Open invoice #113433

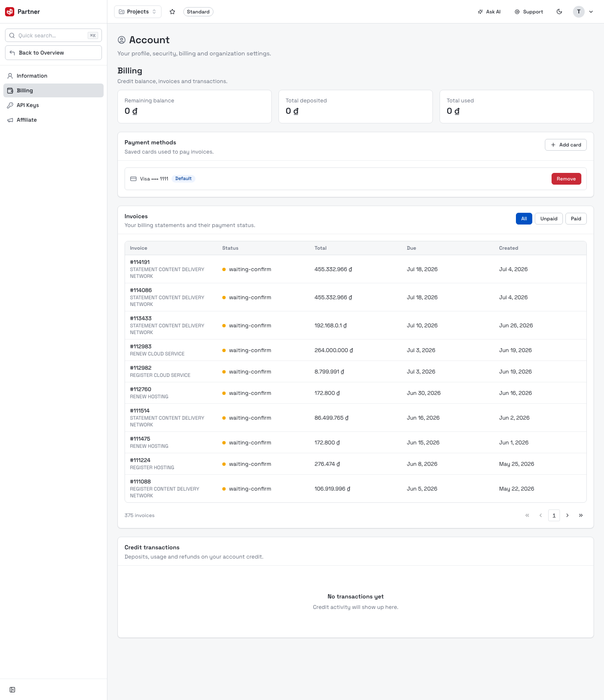356,325
